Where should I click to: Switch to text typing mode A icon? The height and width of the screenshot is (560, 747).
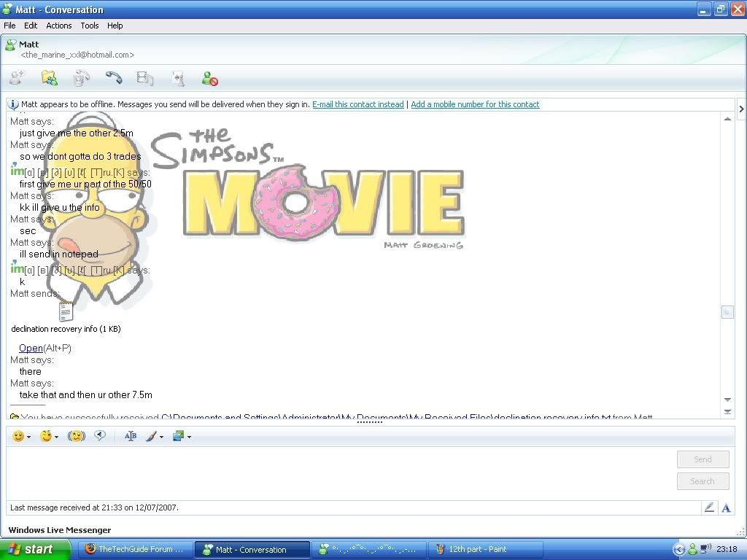click(726, 507)
